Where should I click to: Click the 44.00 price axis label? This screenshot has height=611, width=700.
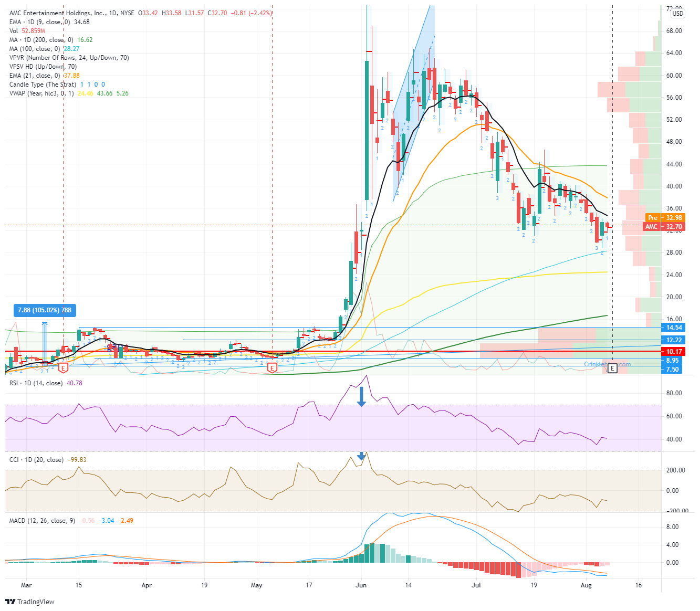674,164
